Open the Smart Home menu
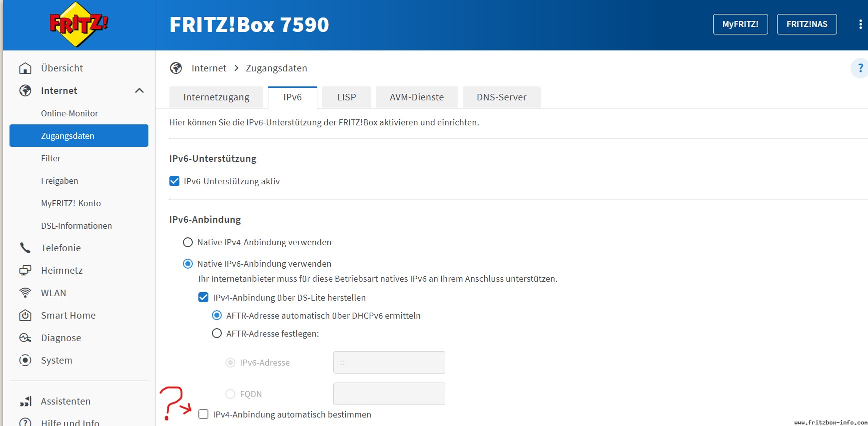This screenshot has height=426, width=868. point(68,315)
